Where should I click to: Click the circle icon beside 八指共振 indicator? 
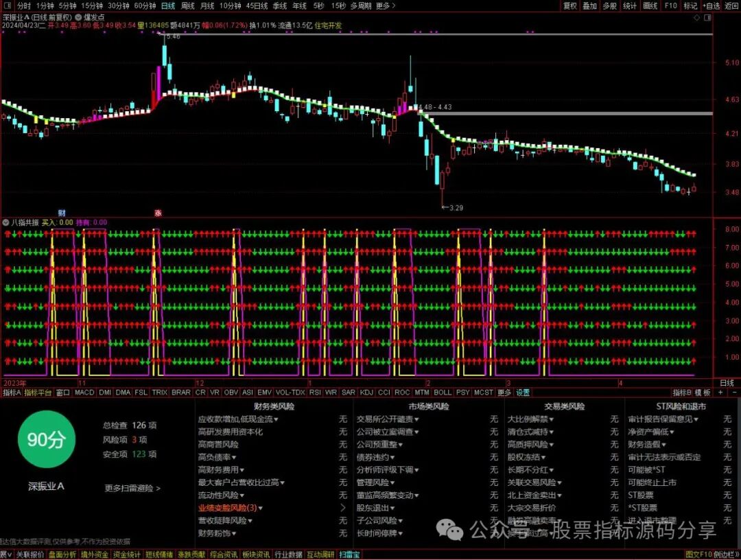(5, 222)
